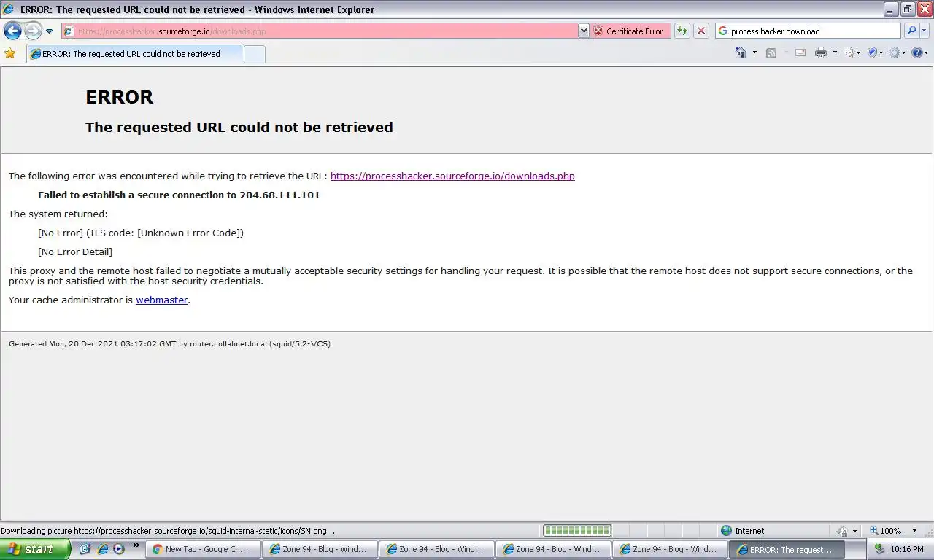Screen dimensions: 934x560
Task: Click the 'Generated Mon, 20 Dec 2021' footer text
Action: 169,343
